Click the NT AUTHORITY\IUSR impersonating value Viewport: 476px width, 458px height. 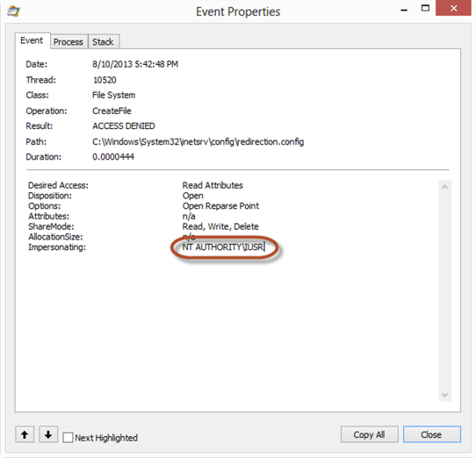(x=223, y=247)
